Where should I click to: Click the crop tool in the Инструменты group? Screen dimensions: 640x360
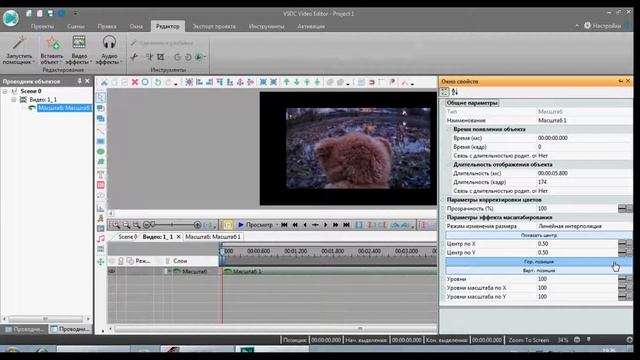point(161,57)
